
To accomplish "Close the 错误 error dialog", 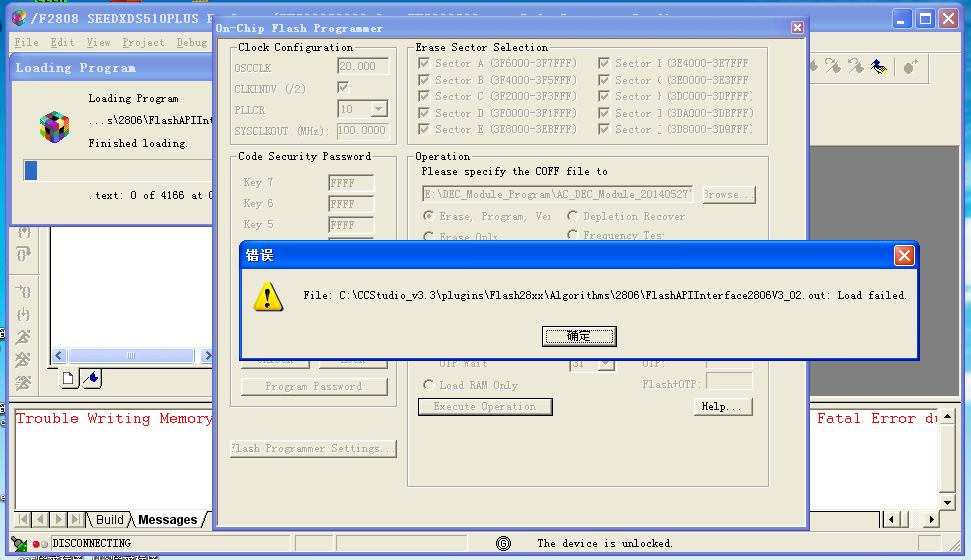I will click(904, 255).
